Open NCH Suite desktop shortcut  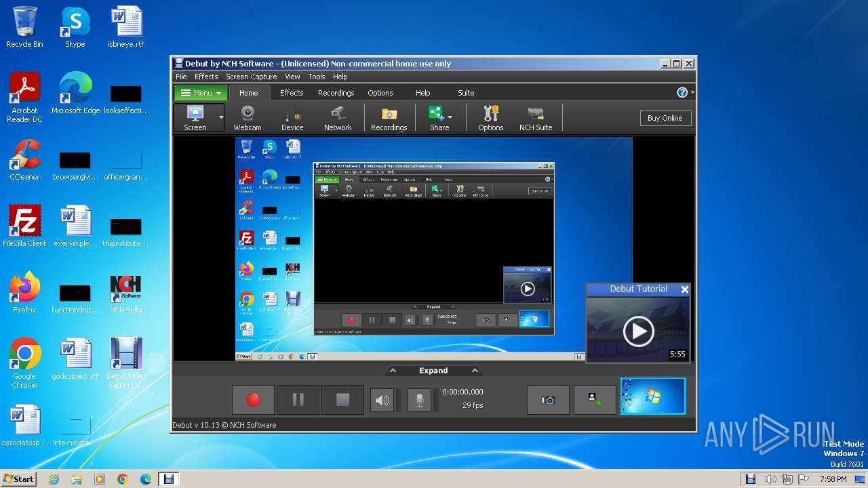pos(126,293)
